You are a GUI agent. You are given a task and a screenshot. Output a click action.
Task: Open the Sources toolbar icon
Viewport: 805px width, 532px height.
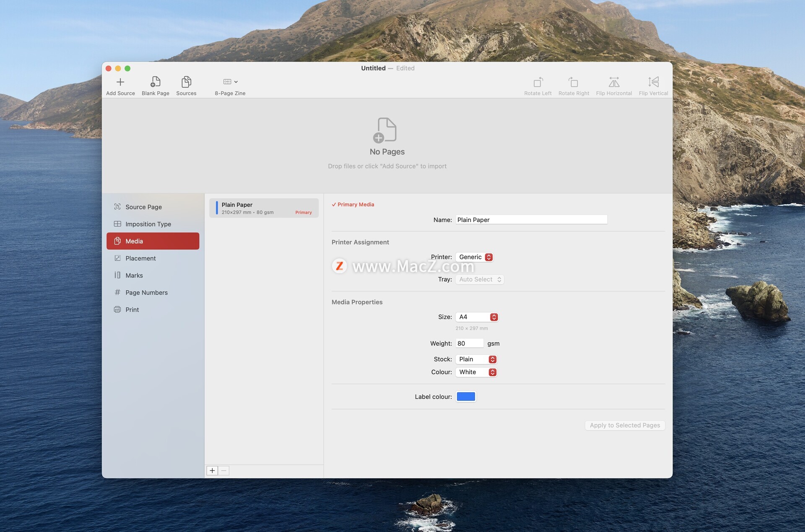click(x=186, y=82)
